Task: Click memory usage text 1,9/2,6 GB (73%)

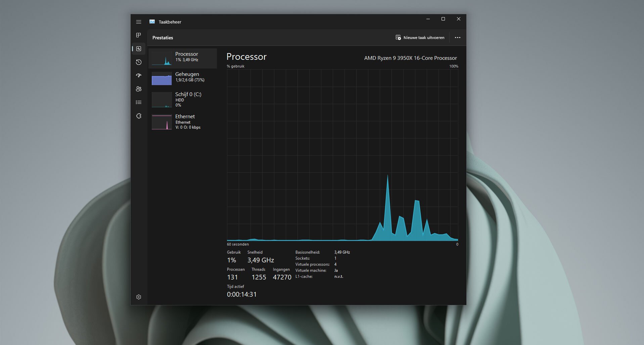Action: coord(190,80)
